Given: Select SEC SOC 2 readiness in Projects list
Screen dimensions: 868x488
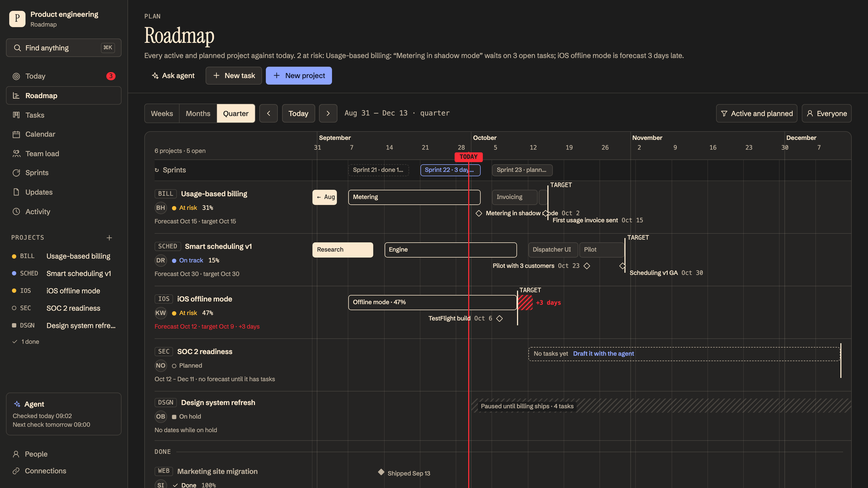Looking at the screenshot, I should point(64,308).
